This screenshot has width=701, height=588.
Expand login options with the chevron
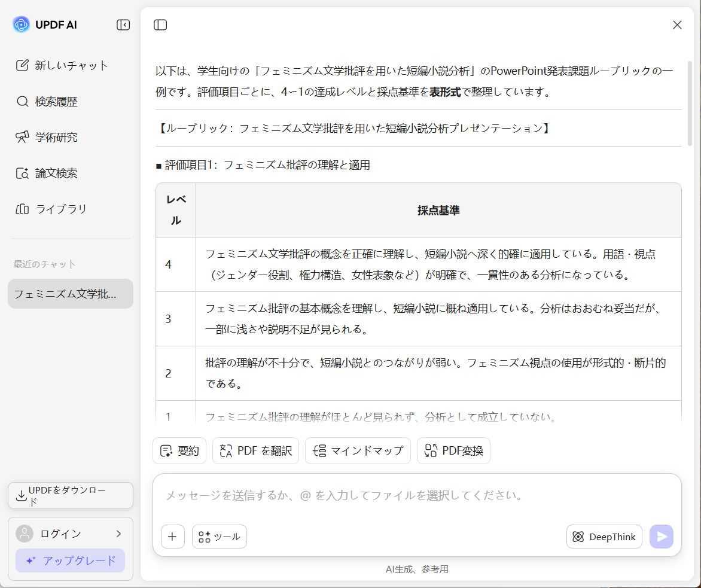coord(118,534)
